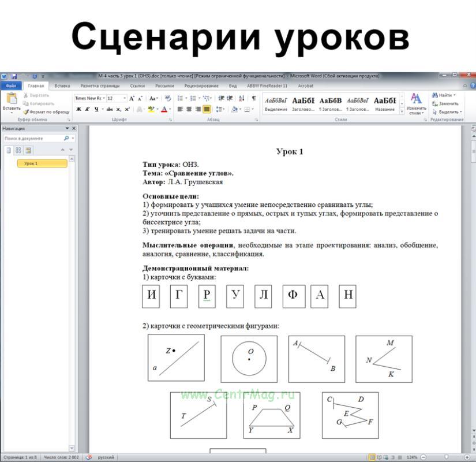Click the Change Styles (Изменить стили) icon
Screen dimensions: 476x462
416,99
